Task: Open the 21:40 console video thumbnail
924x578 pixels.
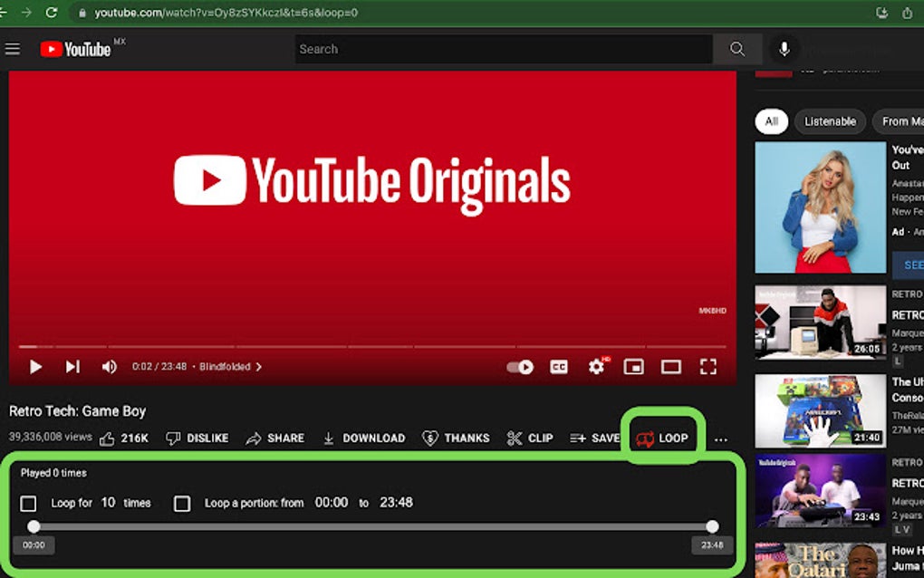Action: 821,411
